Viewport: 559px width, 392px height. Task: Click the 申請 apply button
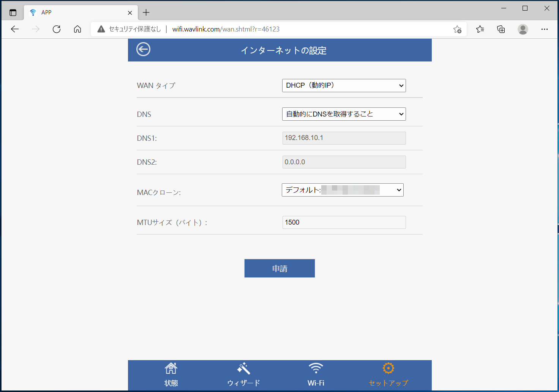click(x=279, y=268)
